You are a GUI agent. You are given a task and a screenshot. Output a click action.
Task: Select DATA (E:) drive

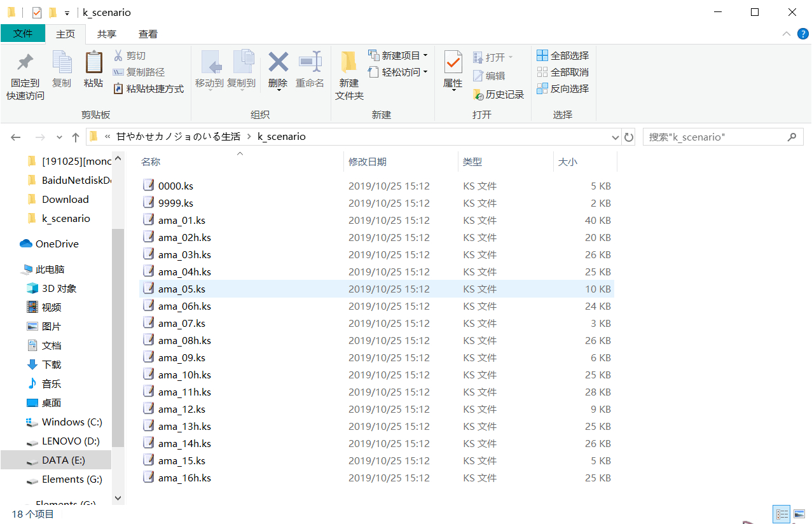(x=56, y=460)
